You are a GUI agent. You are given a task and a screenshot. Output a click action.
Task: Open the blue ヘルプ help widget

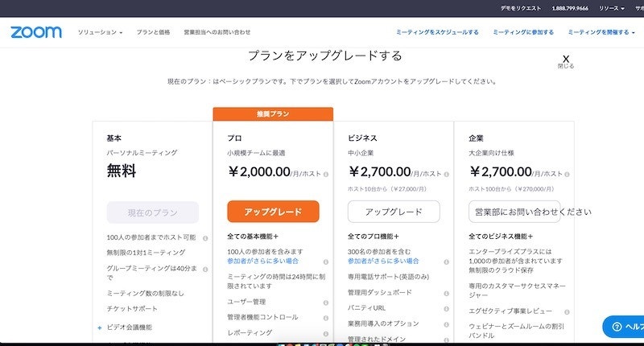[x=624, y=327]
